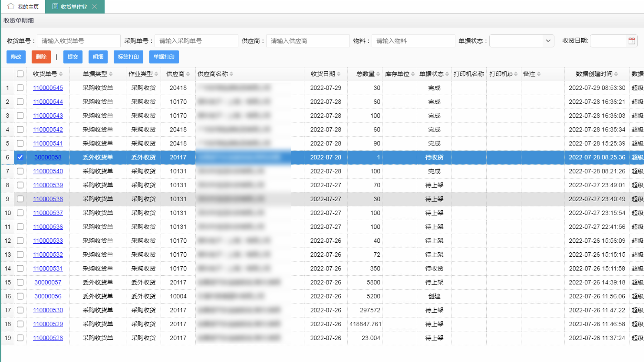
Task: Click the red 删除 button
Action: coord(41,57)
